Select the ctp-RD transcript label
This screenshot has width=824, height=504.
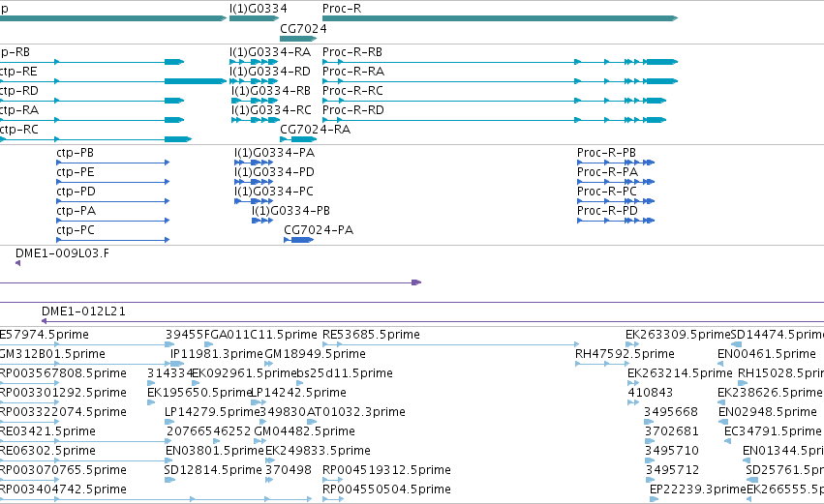pos(19,91)
